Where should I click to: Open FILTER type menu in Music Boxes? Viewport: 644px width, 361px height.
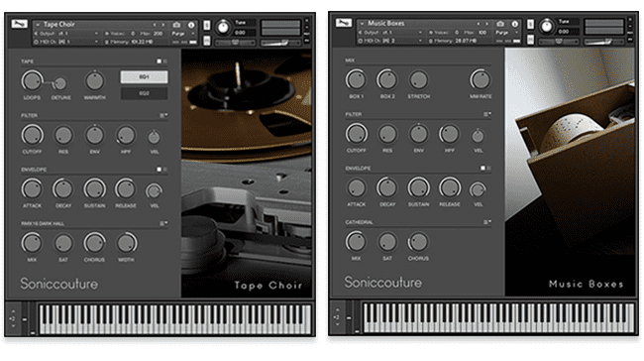pyautogui.click(x=487, y=114)
